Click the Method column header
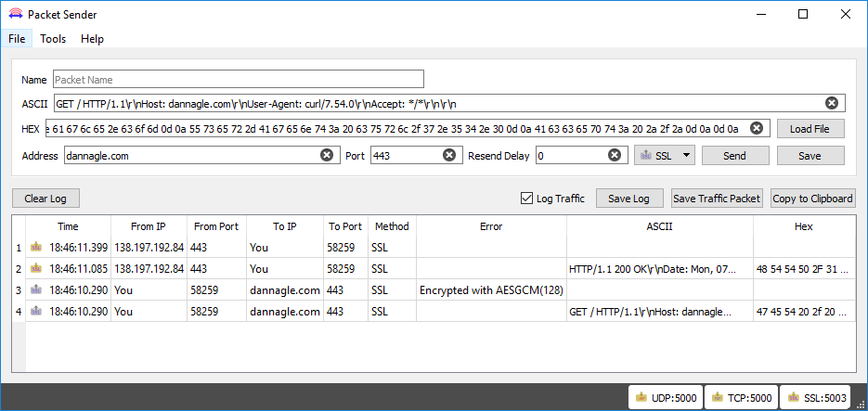 (392, 225)
